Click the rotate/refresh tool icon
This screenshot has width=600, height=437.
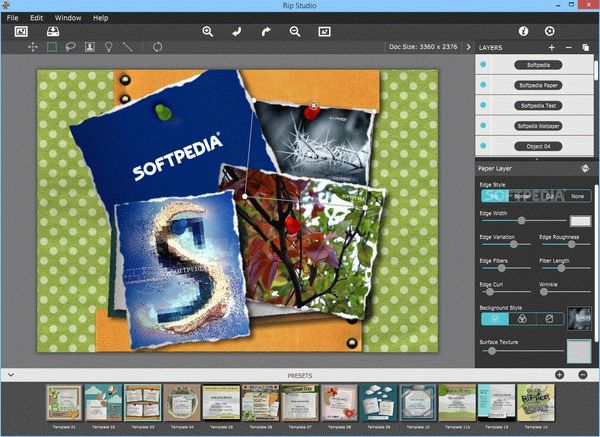157,47
